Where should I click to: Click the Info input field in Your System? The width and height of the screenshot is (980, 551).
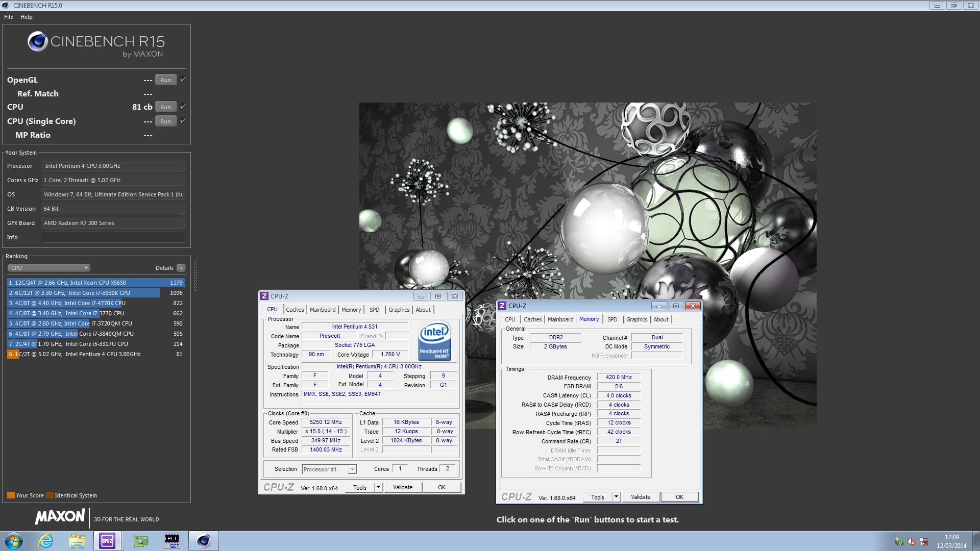click(113, 237)
